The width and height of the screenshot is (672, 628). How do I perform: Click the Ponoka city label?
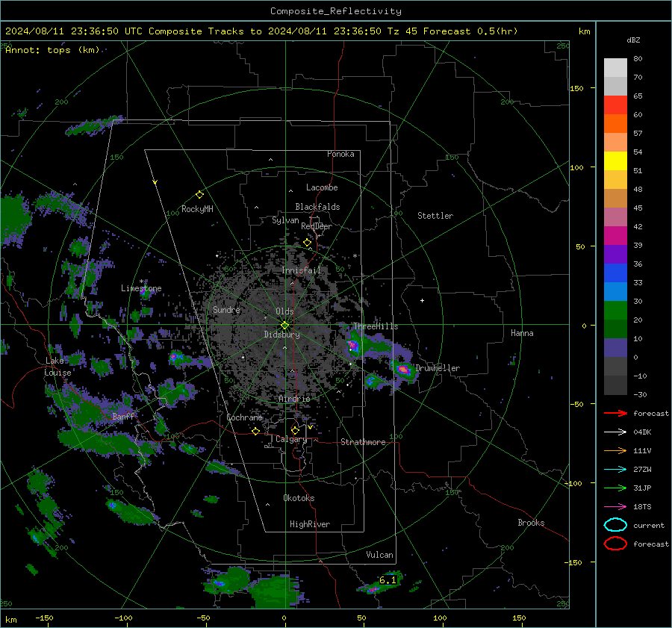point(340,155)
